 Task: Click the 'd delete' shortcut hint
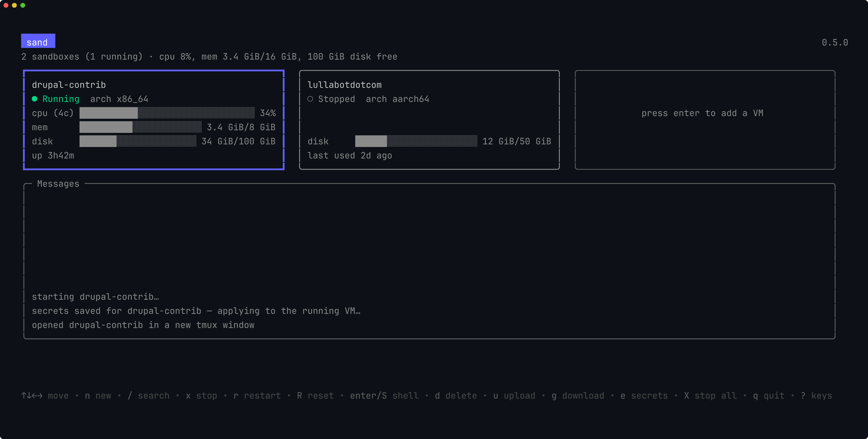(456, 396)
